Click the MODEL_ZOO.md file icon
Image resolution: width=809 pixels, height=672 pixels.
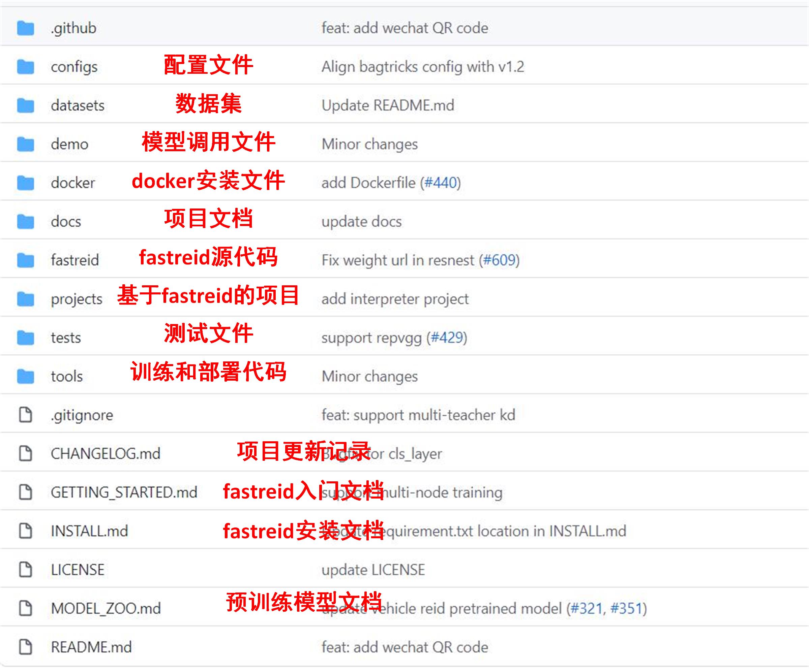(x=25, y=608)
